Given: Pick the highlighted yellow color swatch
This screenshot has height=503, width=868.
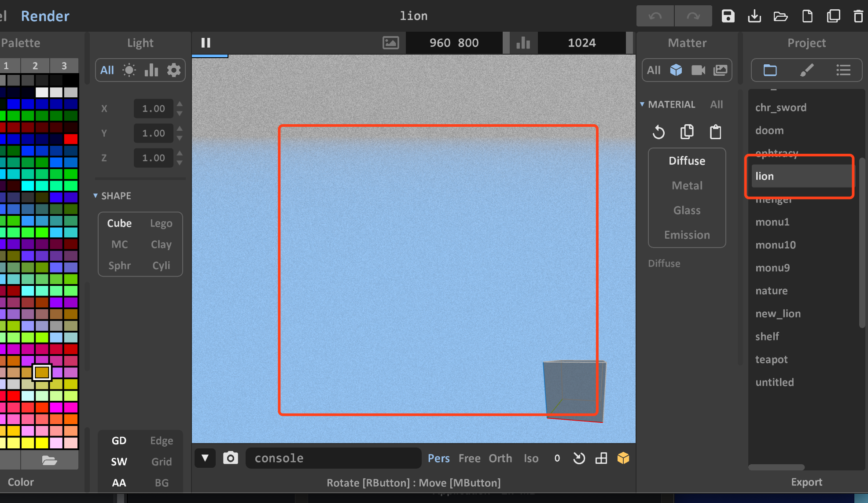Looking at the screenshot, I should coord(42,372).
